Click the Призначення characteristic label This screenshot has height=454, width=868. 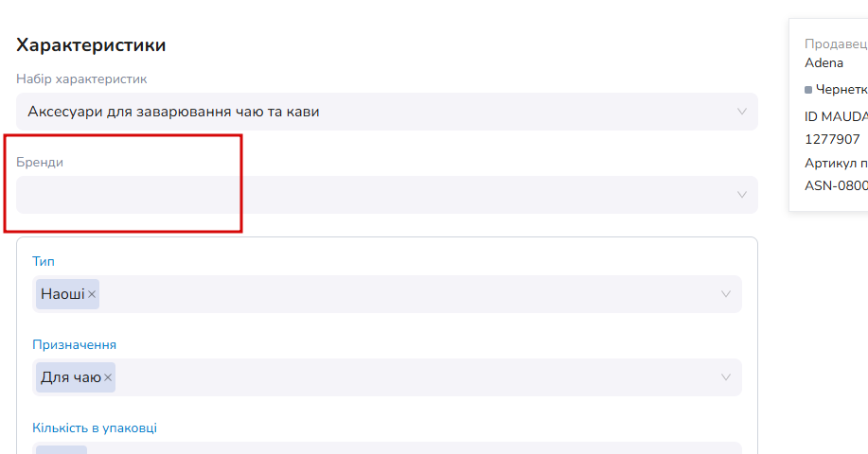(x=74, y=344)
